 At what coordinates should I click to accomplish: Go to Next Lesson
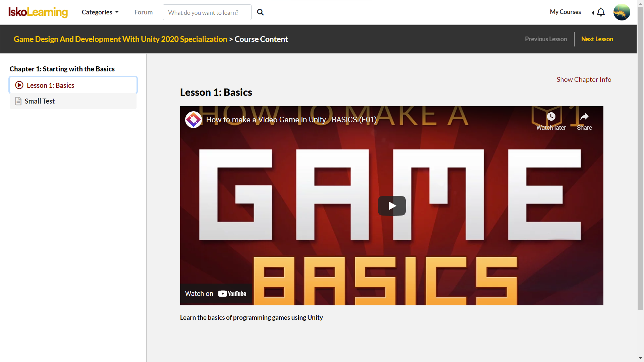[x=597, y=39]
